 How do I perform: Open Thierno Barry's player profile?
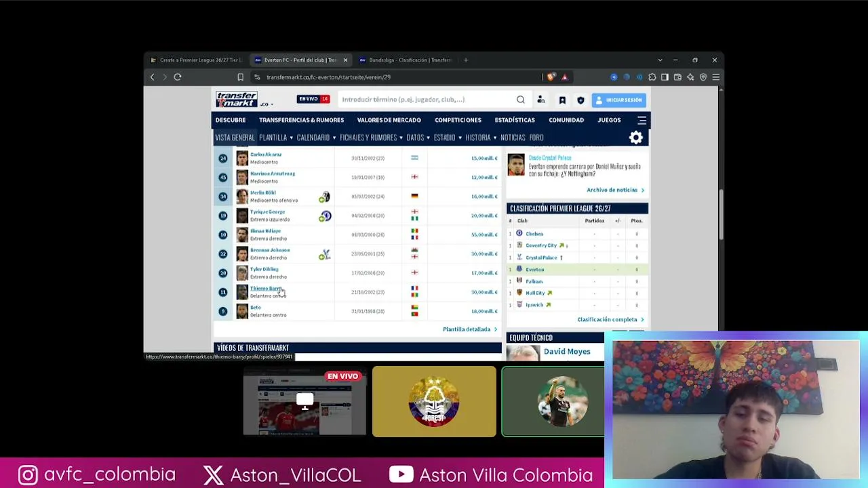point(265,288)
